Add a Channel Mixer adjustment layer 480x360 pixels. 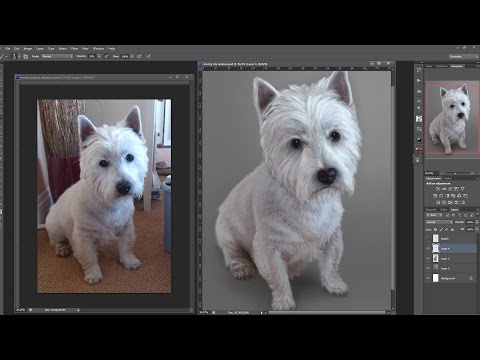tap(459, 196)
